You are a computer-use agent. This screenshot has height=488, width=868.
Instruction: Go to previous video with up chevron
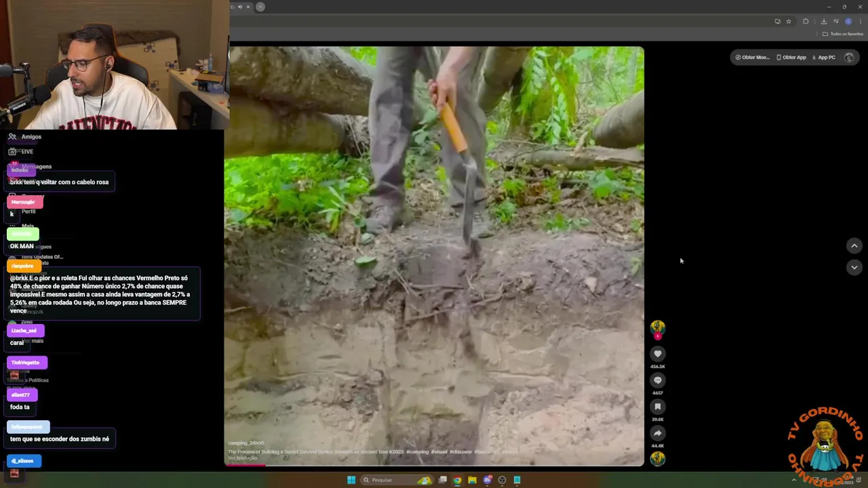854,246
